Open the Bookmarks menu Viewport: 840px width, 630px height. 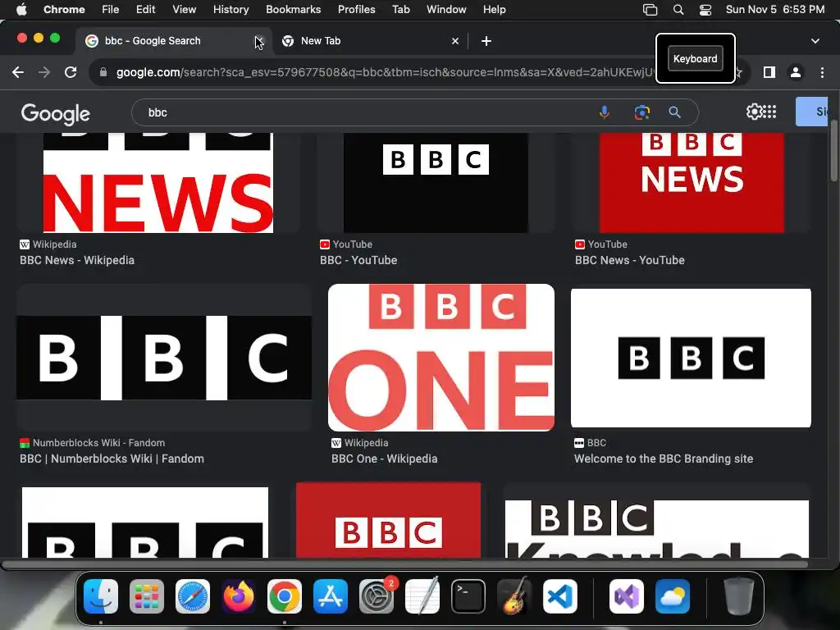click(x=293, y=10)
